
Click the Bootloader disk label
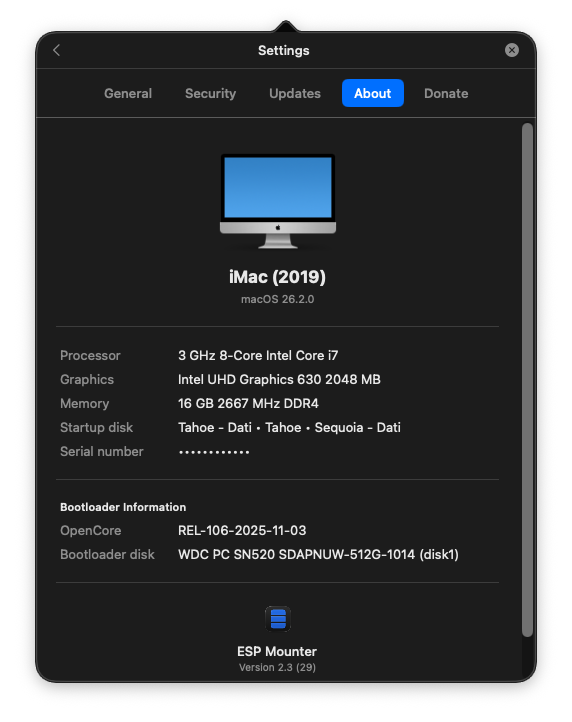pyautogui.click(x=107, y=554)
